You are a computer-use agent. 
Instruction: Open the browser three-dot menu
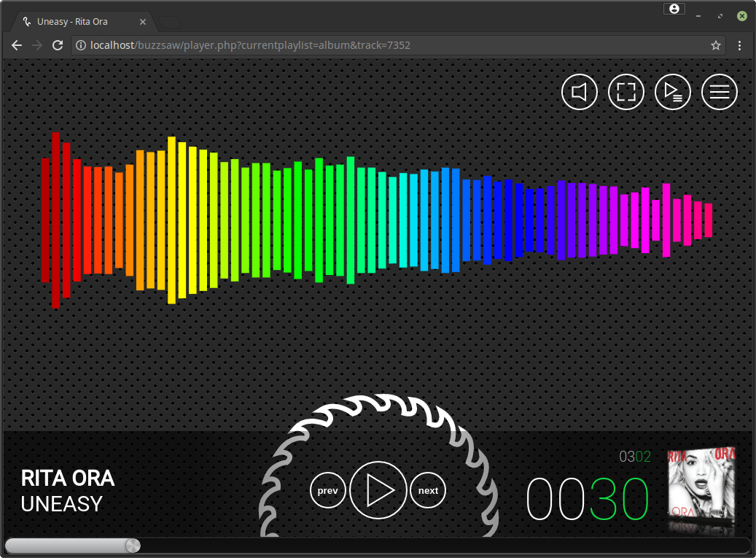(x=740, y=45)
